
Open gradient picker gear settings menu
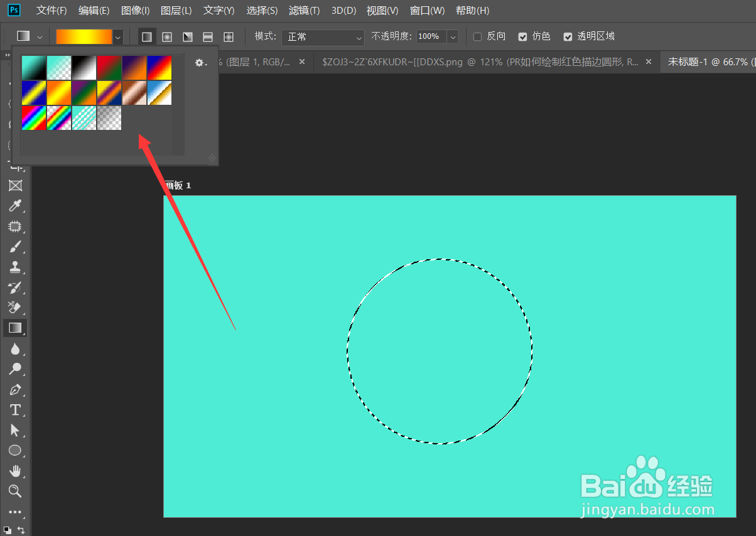pos(200,63)
